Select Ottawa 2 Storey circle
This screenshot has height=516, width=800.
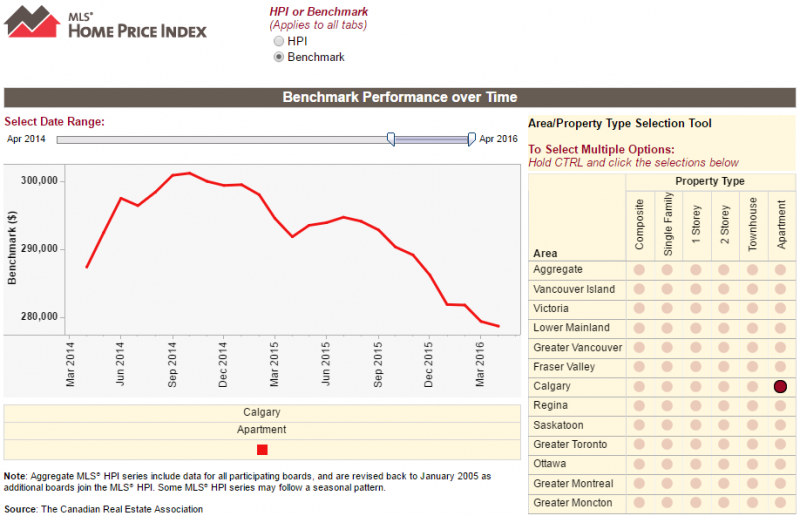724,464
